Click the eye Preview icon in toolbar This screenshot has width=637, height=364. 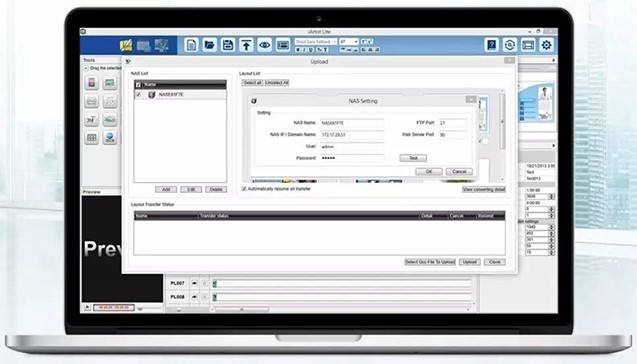(264, 45)
